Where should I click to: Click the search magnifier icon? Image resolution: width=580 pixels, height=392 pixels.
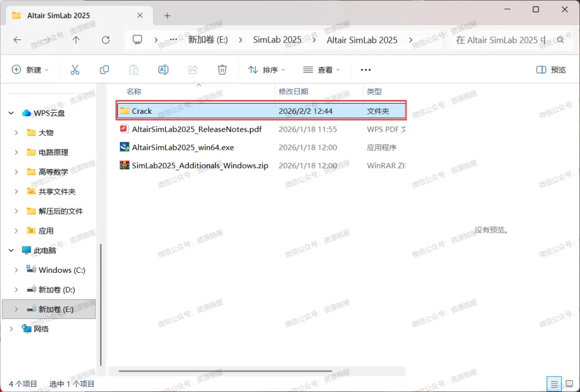pyautogui.click(x=560, y=40)
